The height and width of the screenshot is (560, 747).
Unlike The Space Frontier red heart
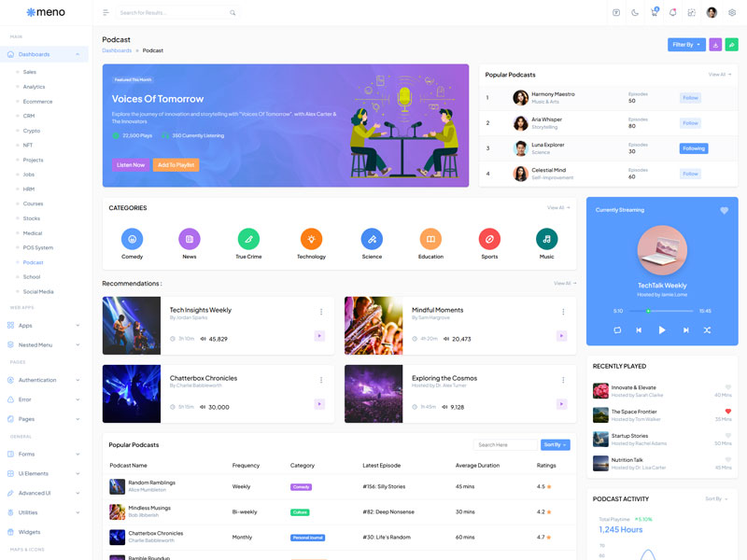pyautogui.click(x=728, y=411)
